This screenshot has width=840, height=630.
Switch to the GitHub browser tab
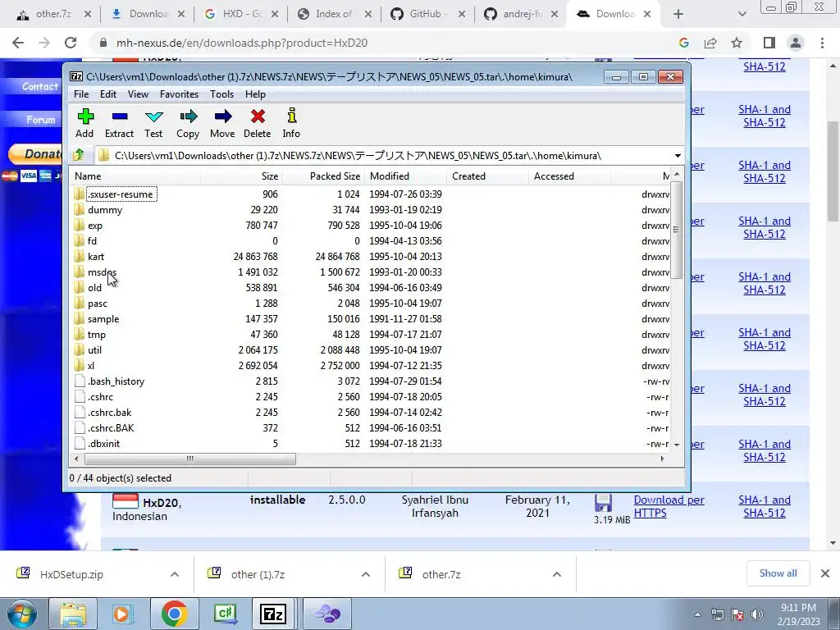428,15
